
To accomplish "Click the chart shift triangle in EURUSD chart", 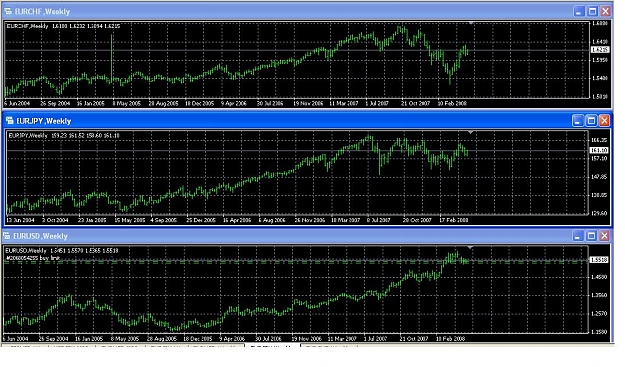I will (x=470, y=248).
